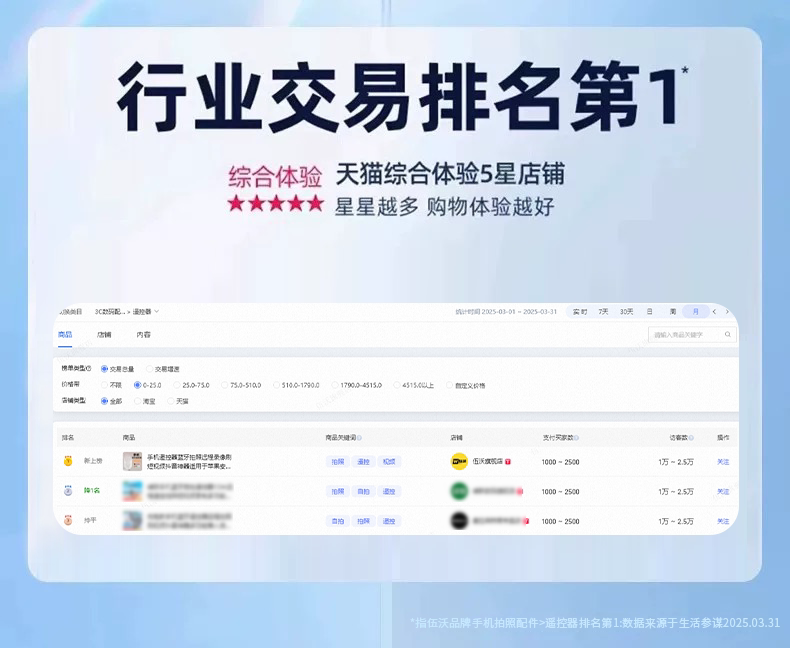Viewport: 790px width, 648px height.
Task: Open the 内容 tab
Action: [143, 335]
